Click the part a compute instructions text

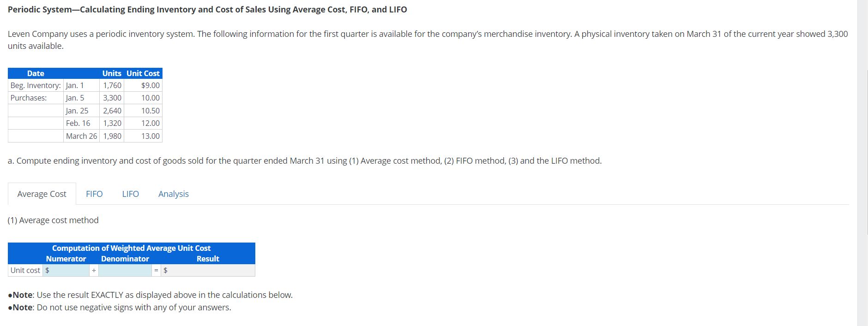304,160
